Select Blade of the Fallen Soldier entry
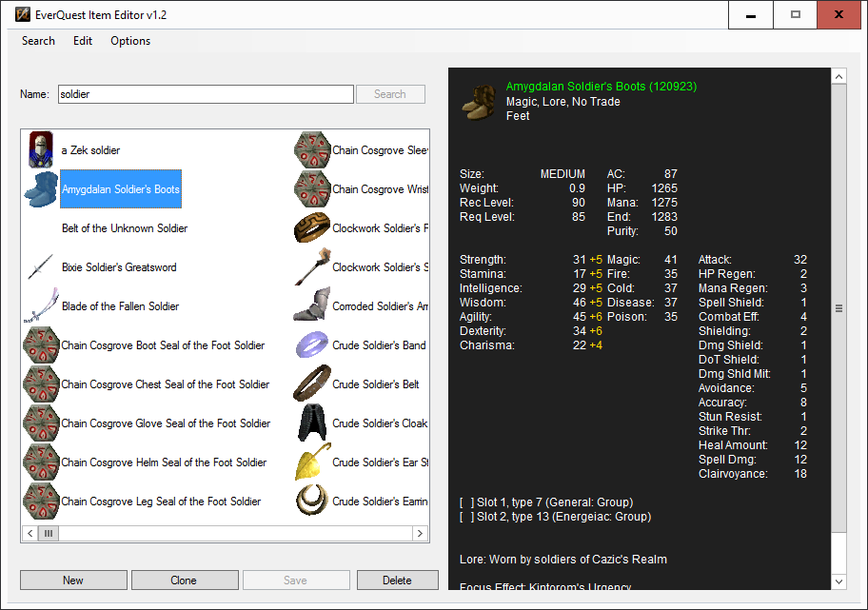 [120, 306]
